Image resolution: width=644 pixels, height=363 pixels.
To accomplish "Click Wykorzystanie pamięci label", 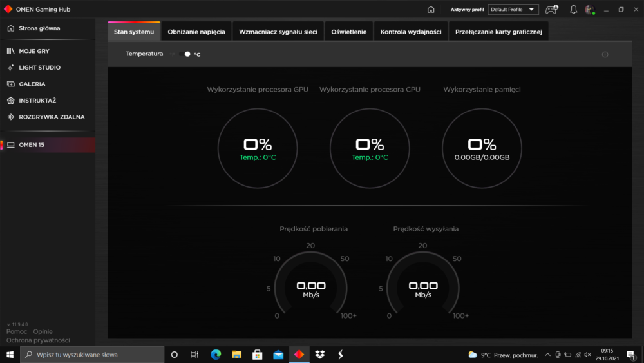I will tap(482, 89).
